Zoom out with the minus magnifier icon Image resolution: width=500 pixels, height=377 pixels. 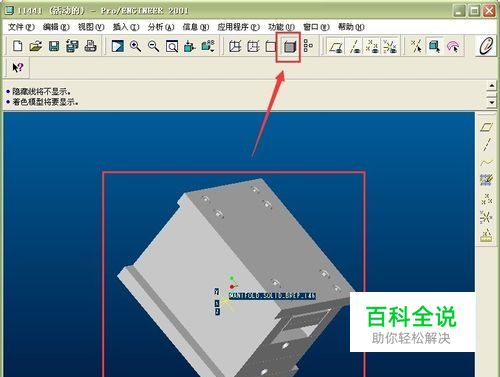(153, 46)
